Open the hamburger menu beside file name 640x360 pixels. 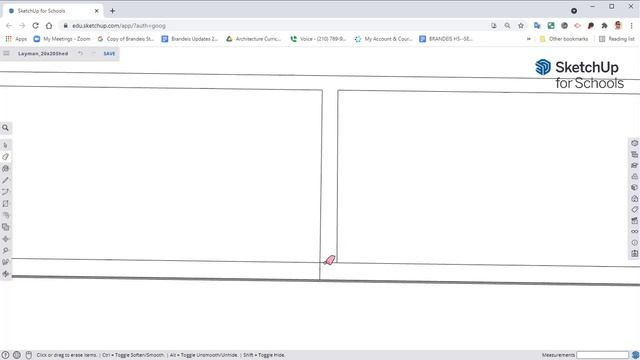pos(7,53)
